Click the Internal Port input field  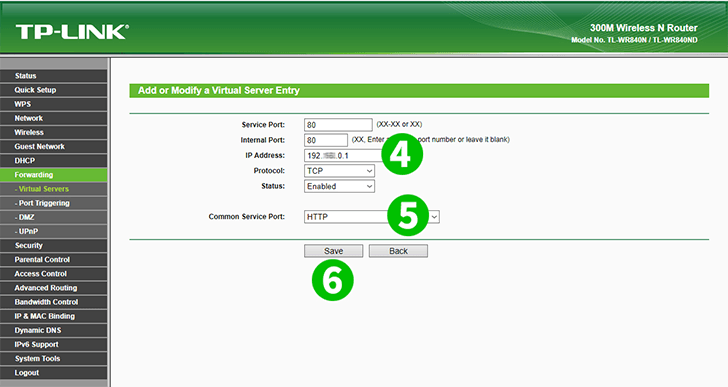click(x=325, y=140)
